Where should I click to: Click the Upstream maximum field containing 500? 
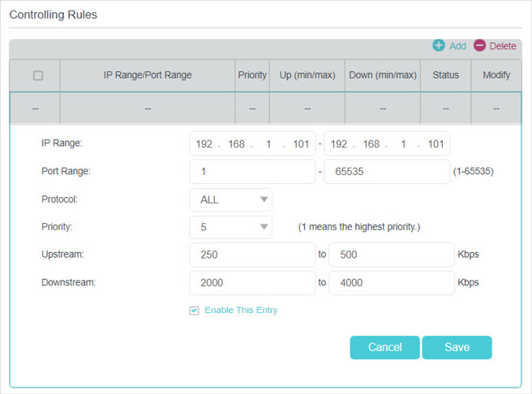[x=392, y=255]
